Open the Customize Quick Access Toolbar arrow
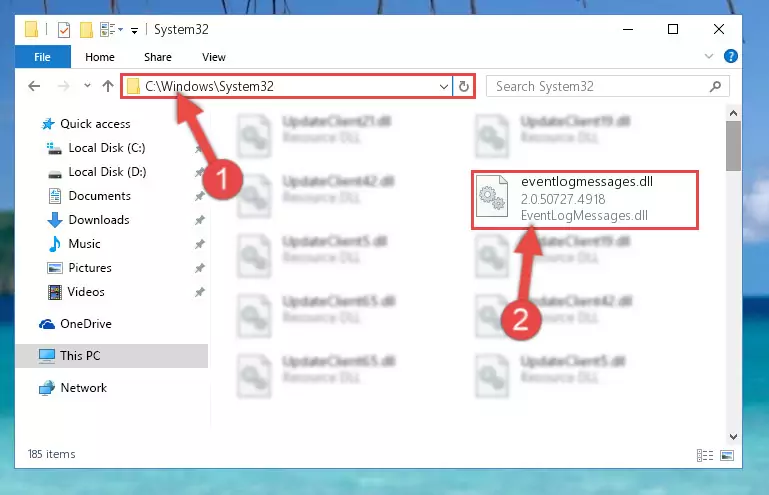This screenshot has height=495, width=769. coord(134,31)
